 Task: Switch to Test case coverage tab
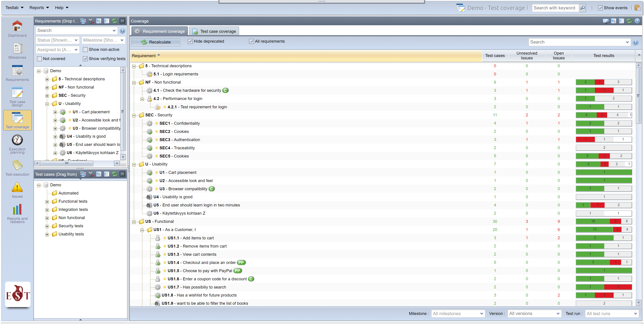[214, 31]
